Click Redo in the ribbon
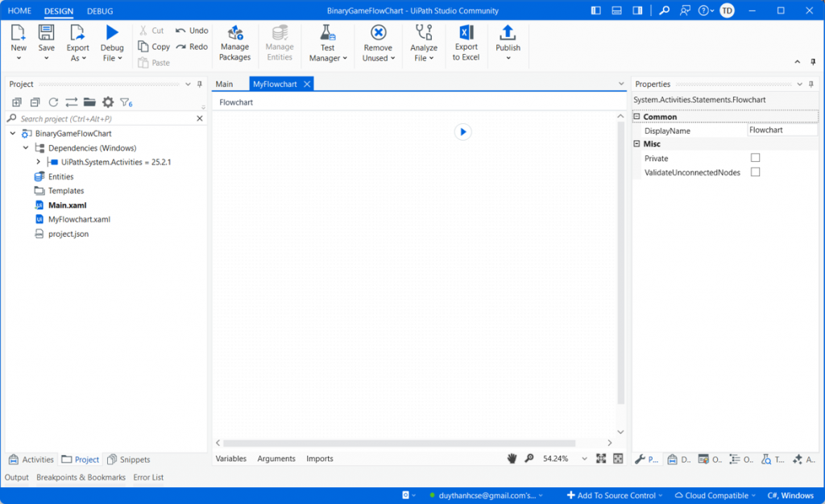 (x=192, y=47)
